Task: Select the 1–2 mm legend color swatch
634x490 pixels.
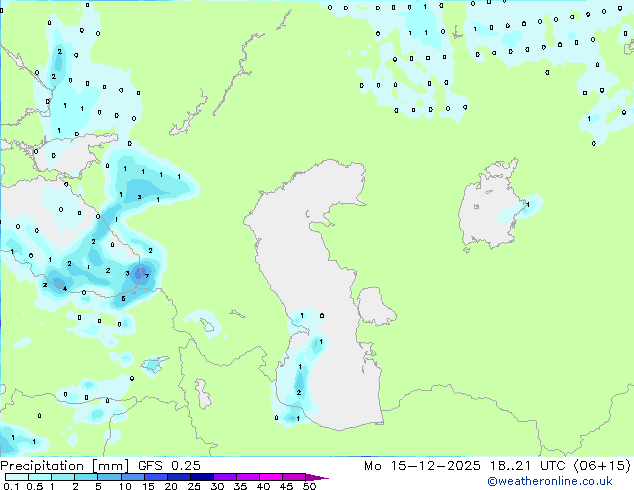Action: [x=63, y=477]
